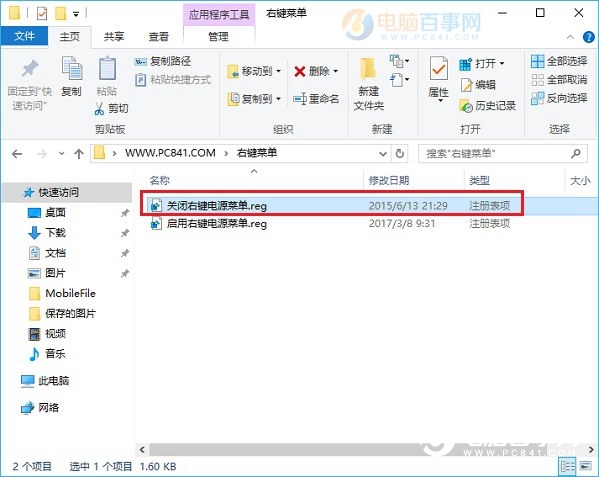Switch to details view icon in status bar
The width and height of the screenshot is (599, 477).
[567, 466]
